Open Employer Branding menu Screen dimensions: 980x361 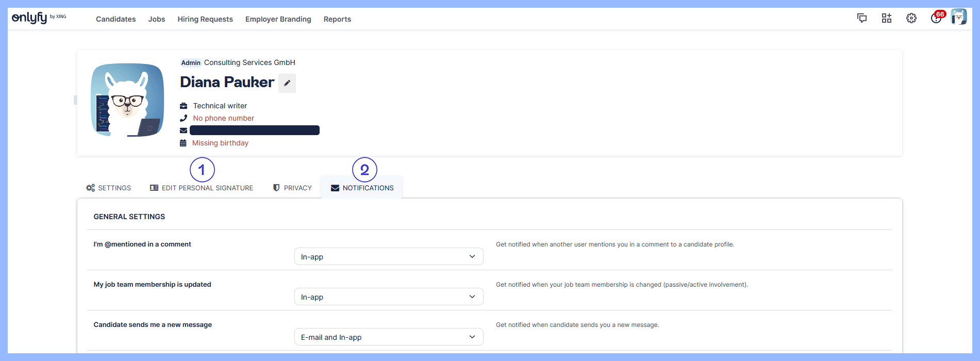click(x=278, y=19)
